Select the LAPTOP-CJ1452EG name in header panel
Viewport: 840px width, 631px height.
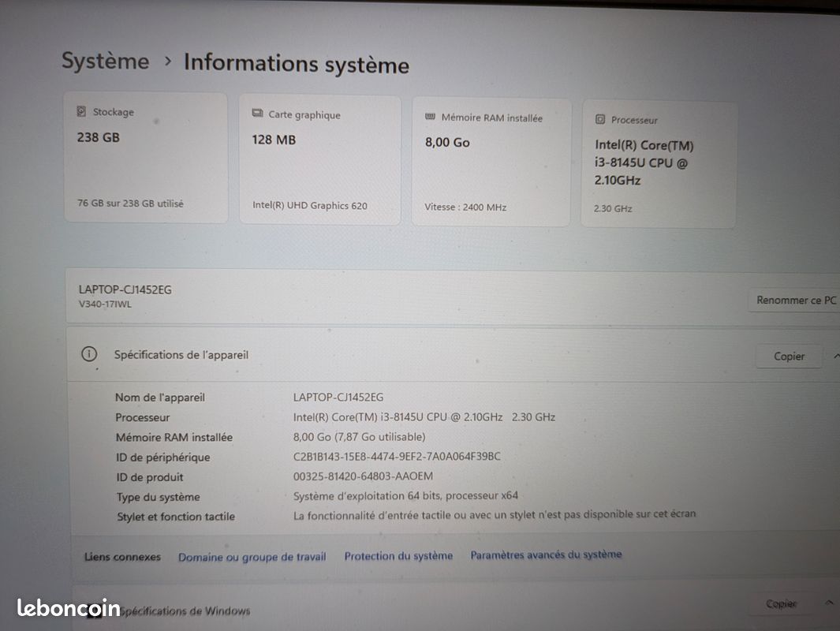[x=125, y=289]
